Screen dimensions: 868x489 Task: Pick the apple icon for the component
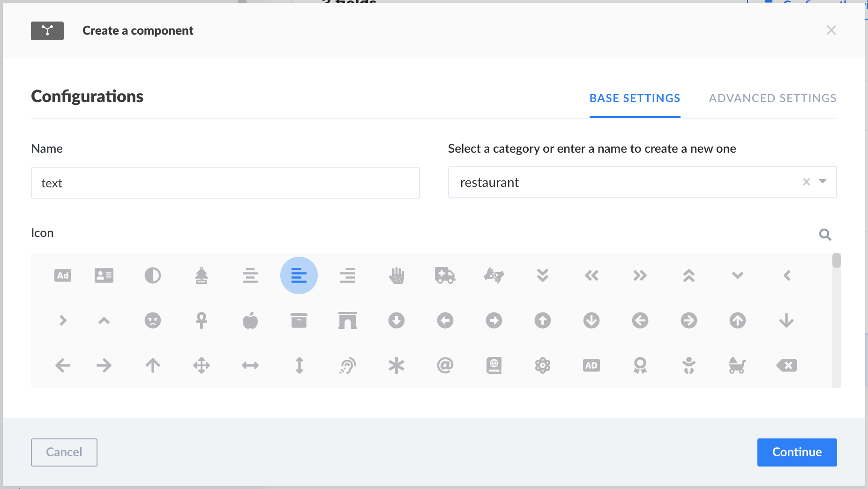point(251,320)
